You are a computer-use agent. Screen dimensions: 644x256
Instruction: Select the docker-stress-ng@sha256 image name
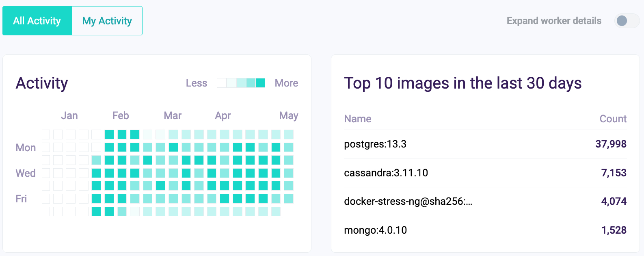click(408, 201)
